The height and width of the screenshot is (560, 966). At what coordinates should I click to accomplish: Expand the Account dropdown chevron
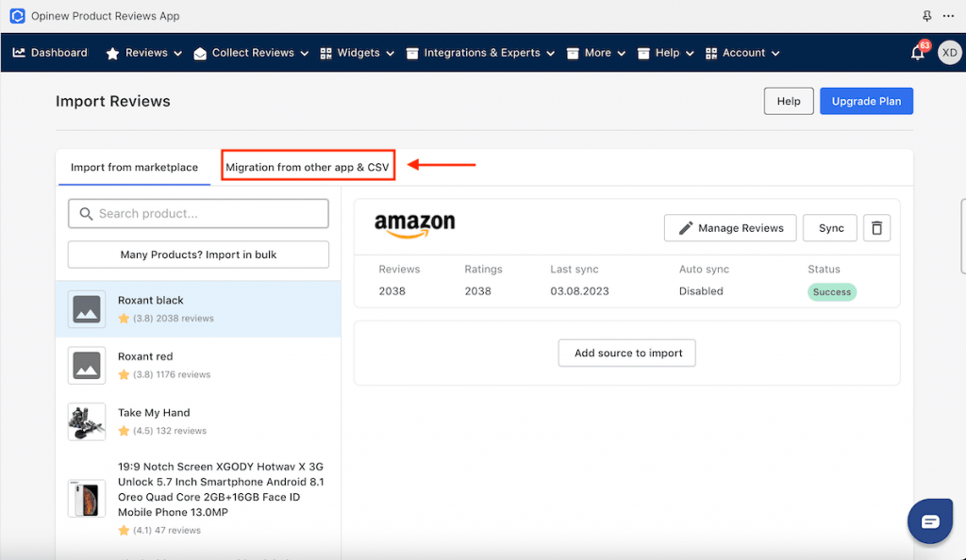point(775,54)
